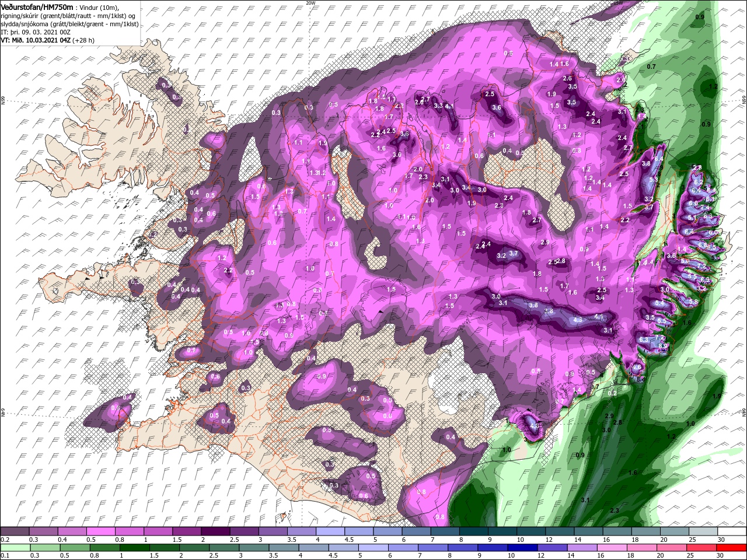Click the 20 pink swatch in the lower legend row
Viewport: 747px width, 560px height.
671,548
